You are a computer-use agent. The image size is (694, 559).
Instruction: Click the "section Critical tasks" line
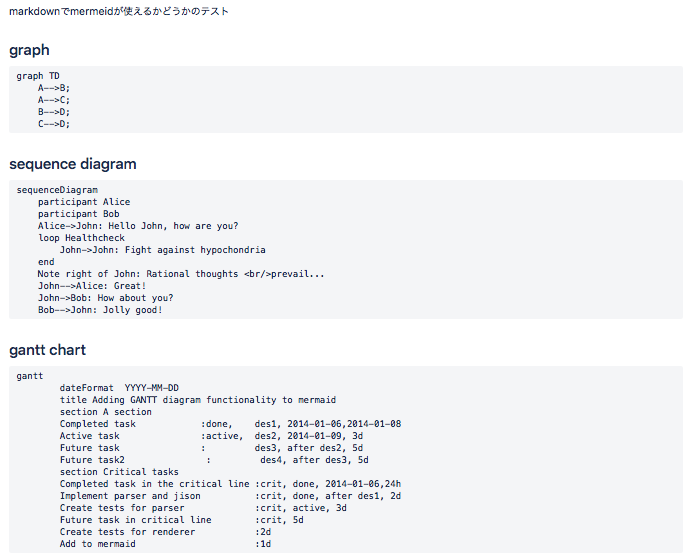[x=119, y=472]
